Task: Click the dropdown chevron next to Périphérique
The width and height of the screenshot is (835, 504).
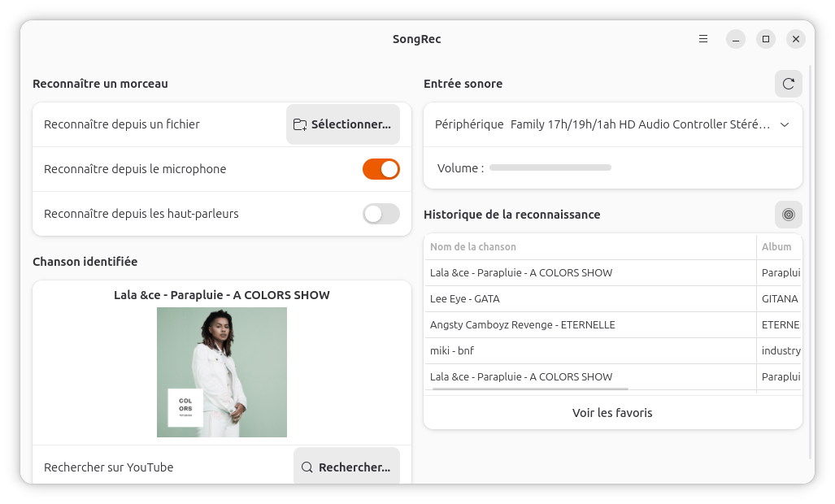Action: 785,124
